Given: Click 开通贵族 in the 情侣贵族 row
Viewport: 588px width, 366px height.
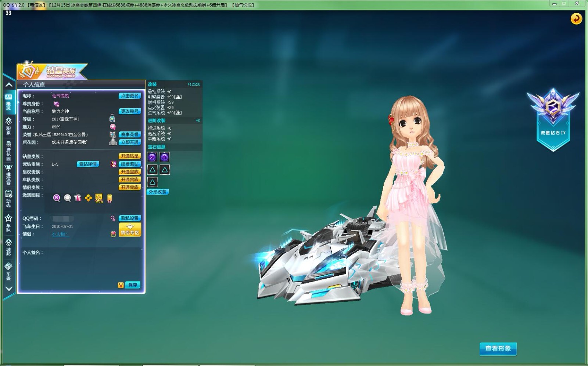Looking at the screenshot, I should (130, 187).
